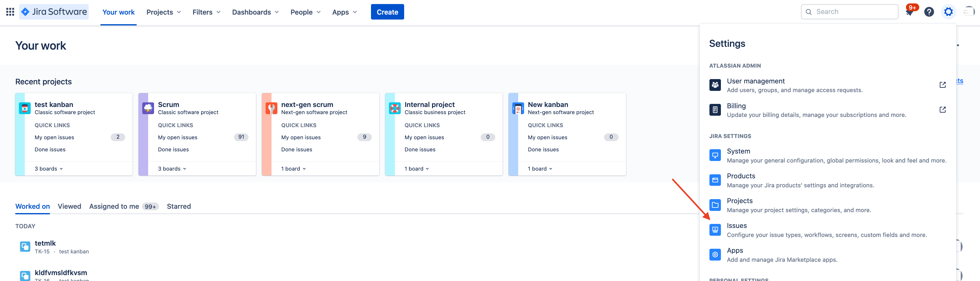Open the app switcher grid icon
Image resolution: width=980 pixels, height=281 pixels.
coord(10,12)
